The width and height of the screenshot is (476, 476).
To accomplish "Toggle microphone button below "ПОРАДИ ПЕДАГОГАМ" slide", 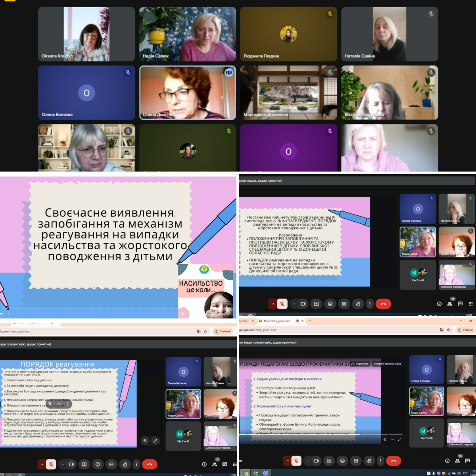I will 296,461.
